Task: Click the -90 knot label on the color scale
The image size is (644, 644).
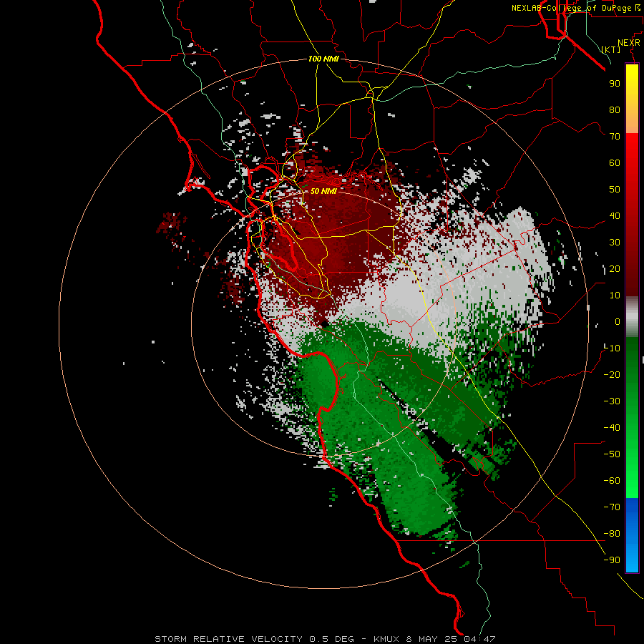Action: coord(612,560)
